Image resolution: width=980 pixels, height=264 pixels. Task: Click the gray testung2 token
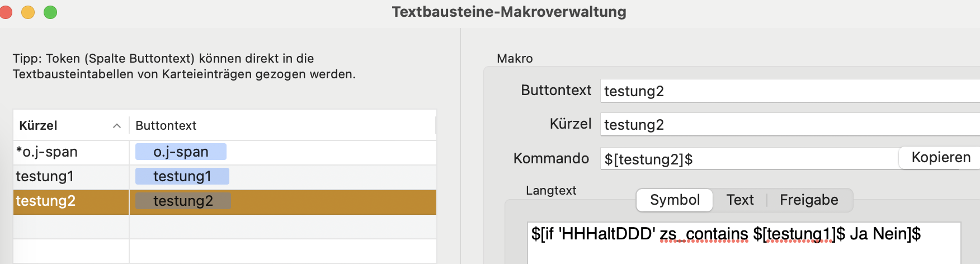click(x=183, y=201)
